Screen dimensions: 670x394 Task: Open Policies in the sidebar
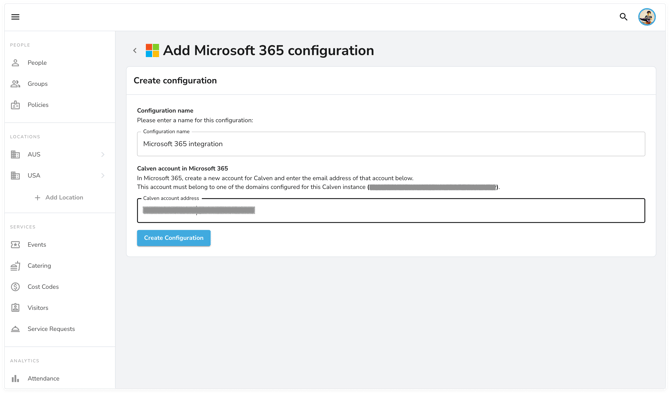pos(38,105)
